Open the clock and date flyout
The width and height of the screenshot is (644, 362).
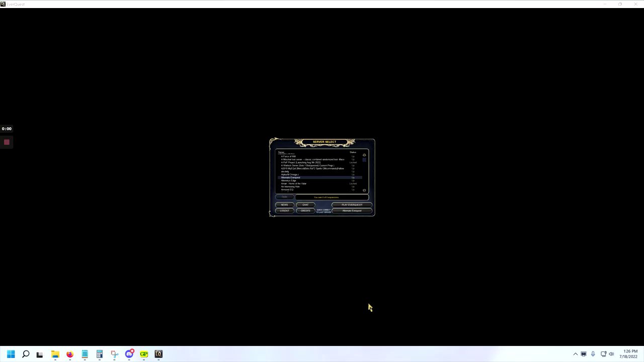[629, 354]
